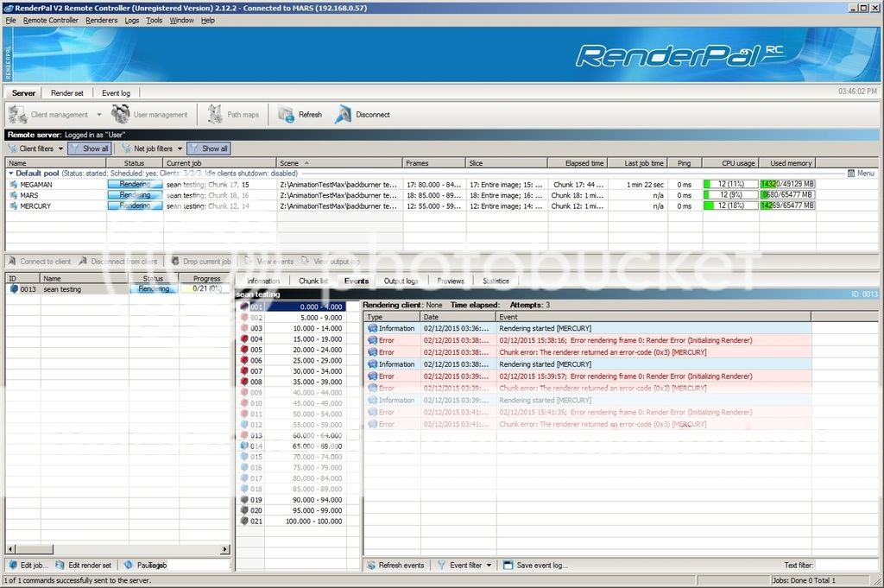
Task: Select the MEGAMAN client icon
Action: [13, 185]
